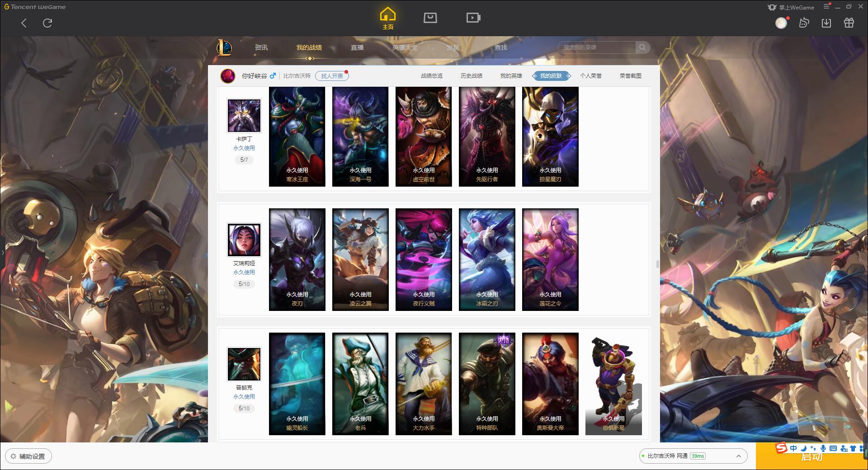Screen dimensions: 868x470
Task: Click the League of Legends logo
Action: (225, 47)
